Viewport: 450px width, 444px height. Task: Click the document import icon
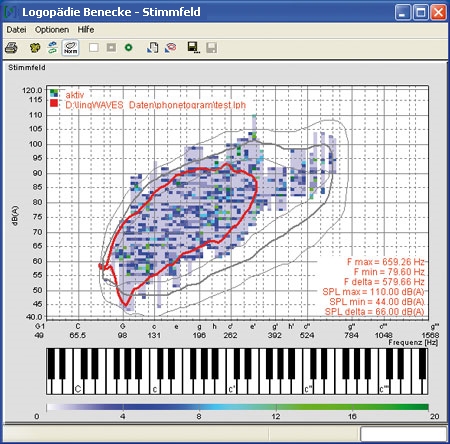pyautogui.click(x=153, y=48)
